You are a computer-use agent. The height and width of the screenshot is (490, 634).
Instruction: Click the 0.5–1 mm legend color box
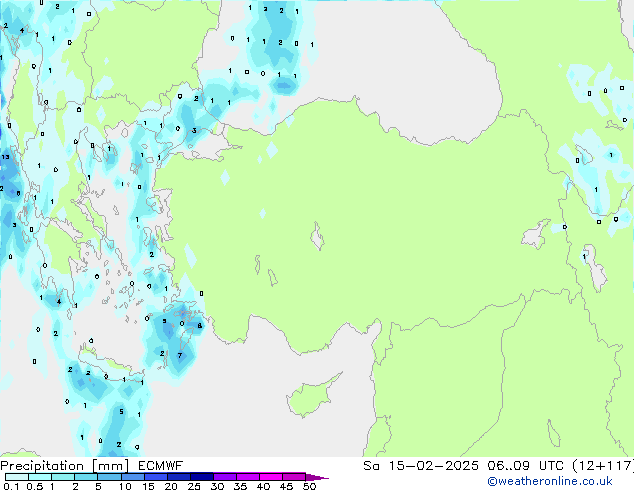pyautogui.click(x=40, y=477)
